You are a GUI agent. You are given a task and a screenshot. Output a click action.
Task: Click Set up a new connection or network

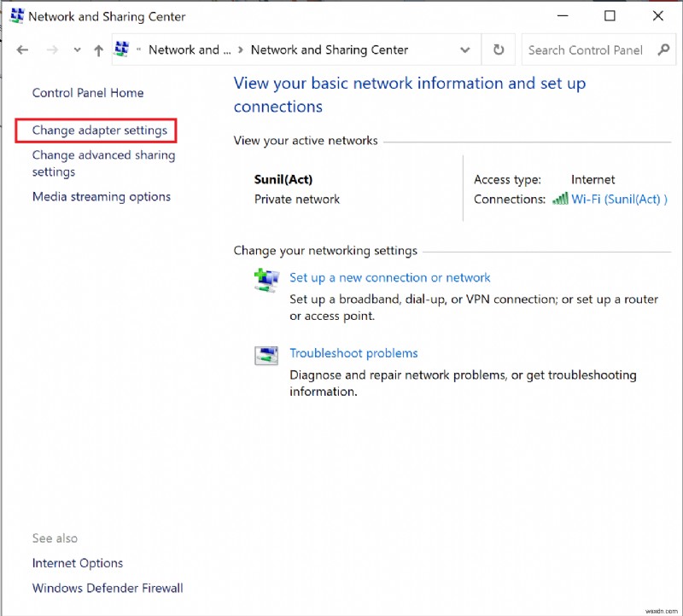(390, 278)
